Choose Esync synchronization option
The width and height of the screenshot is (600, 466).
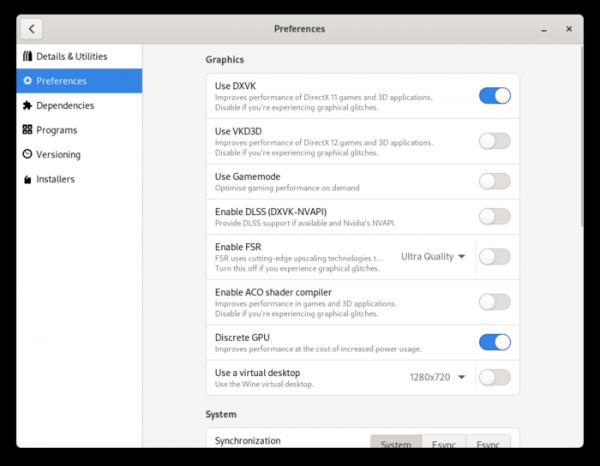coord(442,444)
